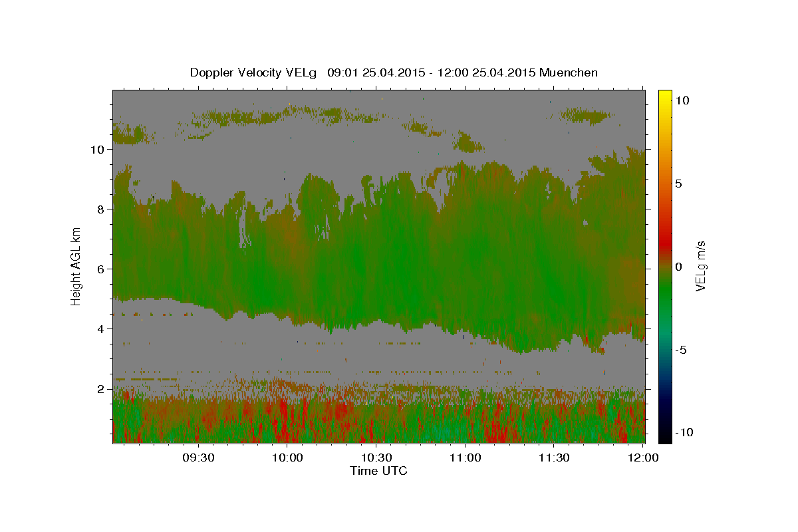Click the plot title 'Doppler Velocity VELg'

click(x=255, y=72)
